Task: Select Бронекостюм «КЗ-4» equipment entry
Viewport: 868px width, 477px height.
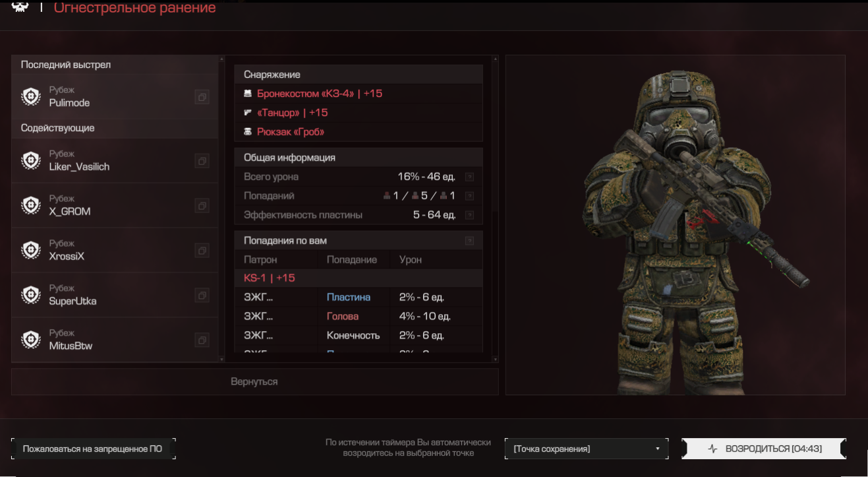Action: pos(320,94)
